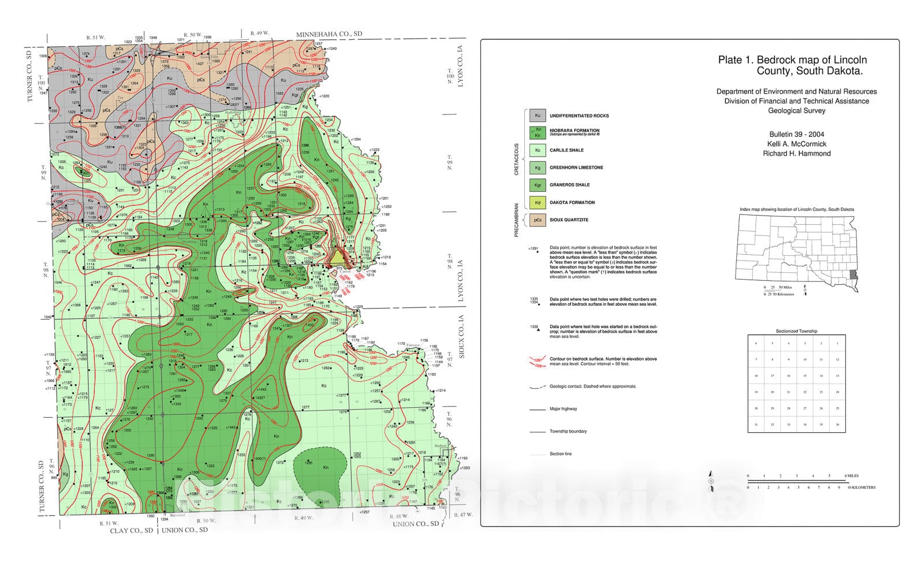
Task: Click section 1 in the Sectionized Township grid
Action: 837,343
